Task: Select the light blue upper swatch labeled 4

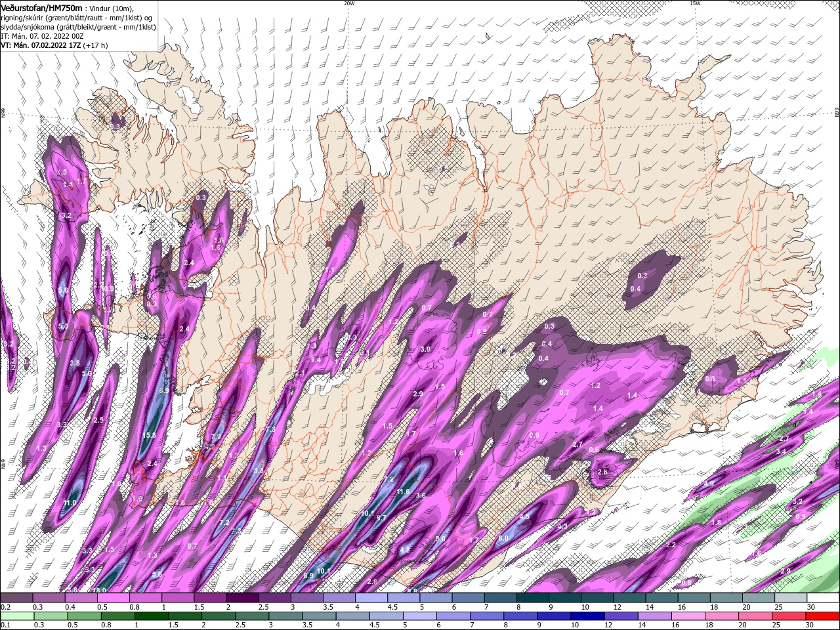Action: click(x=371, y=598)
